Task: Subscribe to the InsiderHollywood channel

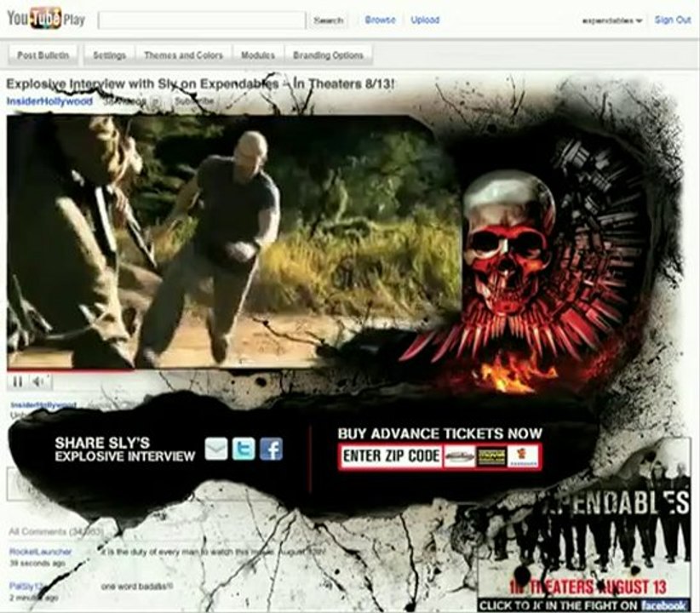Action: pyautogui.click(x=193, y=101)
